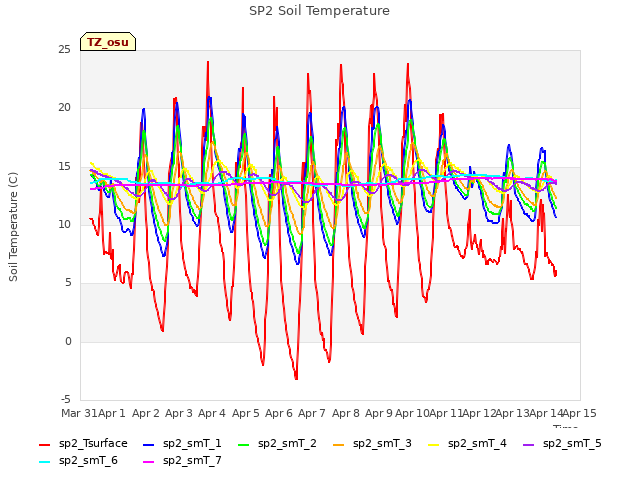This screenshot has width=640, height=480.
Task: Click the Apr 8 x-axis tick label
Action: click(346, 413)
